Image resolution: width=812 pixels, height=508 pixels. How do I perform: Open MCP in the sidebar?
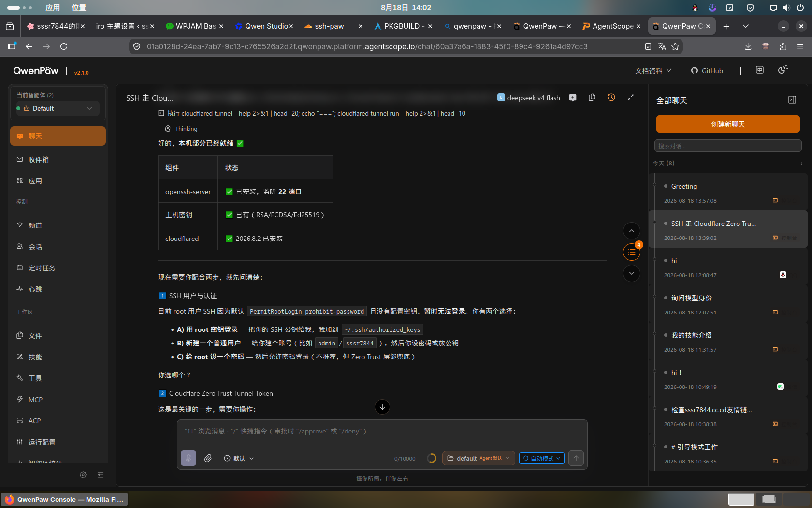coord(58,399)
